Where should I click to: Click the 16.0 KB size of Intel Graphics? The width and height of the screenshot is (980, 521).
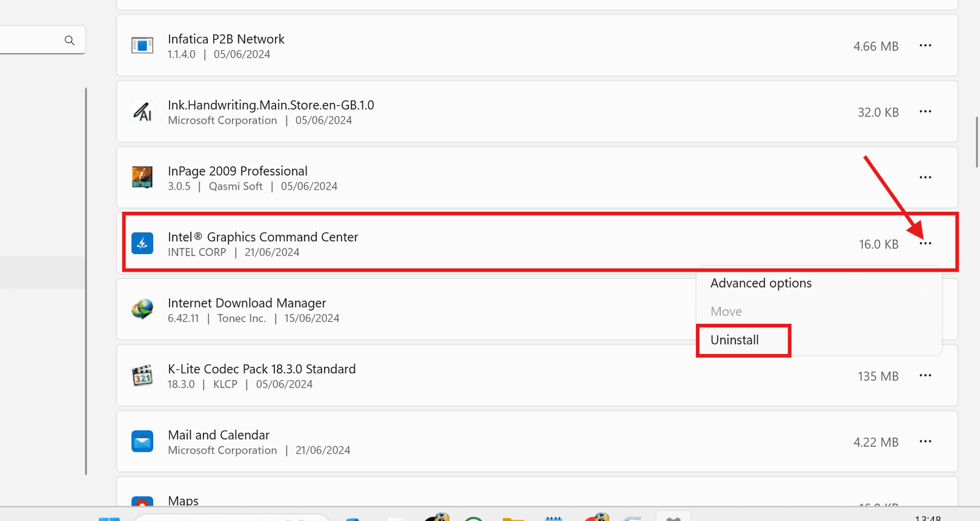pyautogui.click(x=878, y=244)
